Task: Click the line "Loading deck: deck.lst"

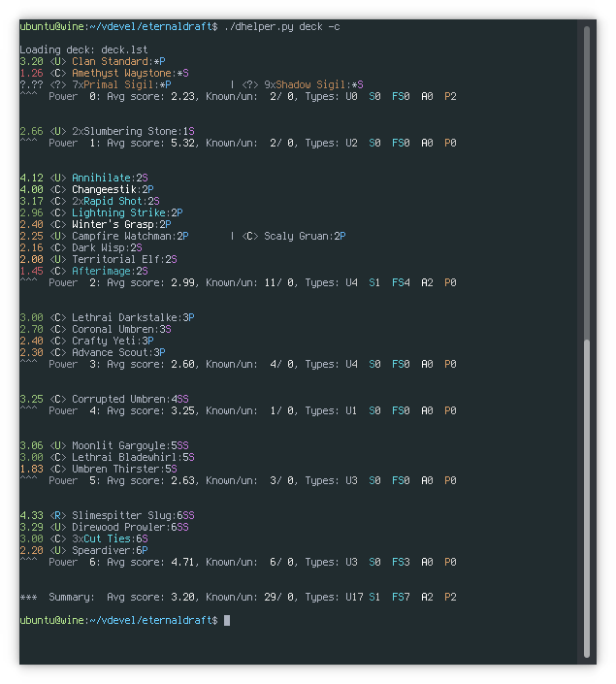Action: [x=83, y=49]
